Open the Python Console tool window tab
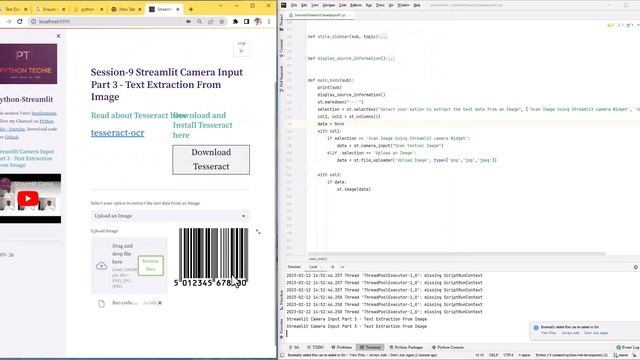 (x=448, y=347)
